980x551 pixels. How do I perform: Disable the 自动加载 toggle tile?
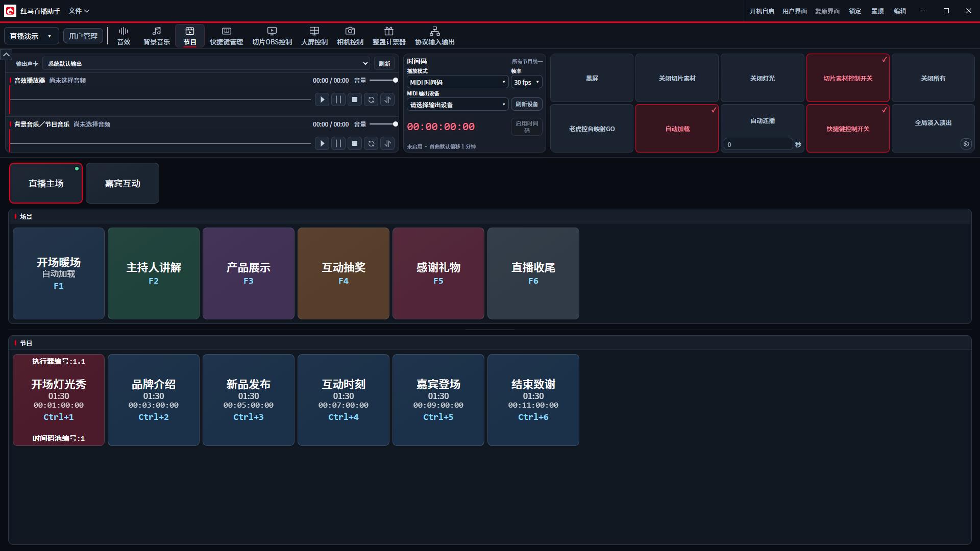pos(677,129)
